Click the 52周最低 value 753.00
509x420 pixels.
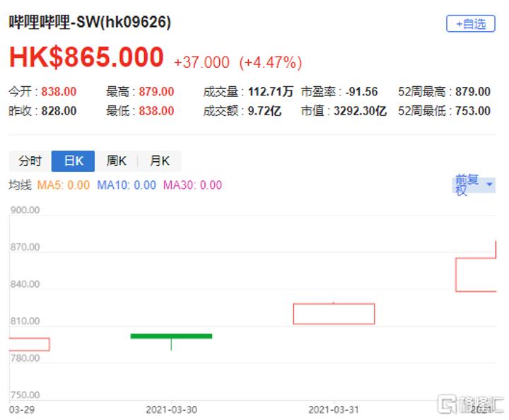tap(473, 111)
